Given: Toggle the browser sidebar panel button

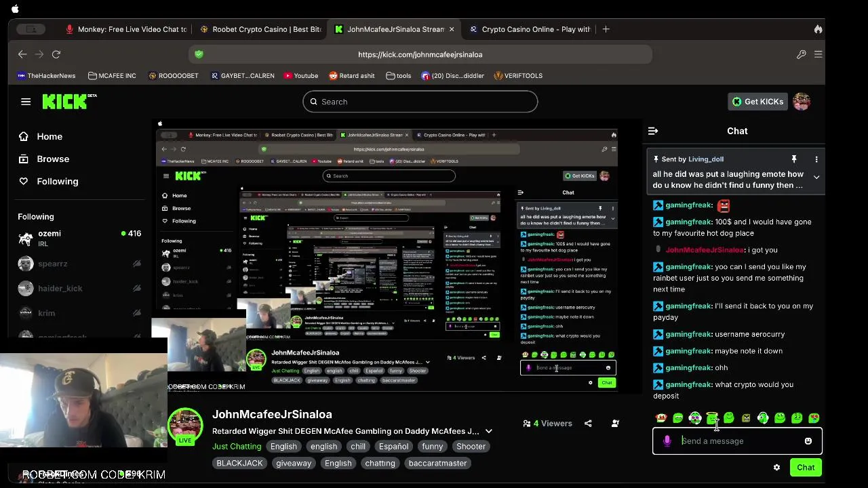Looking at the screenshot, I should [x=31, y=29].
